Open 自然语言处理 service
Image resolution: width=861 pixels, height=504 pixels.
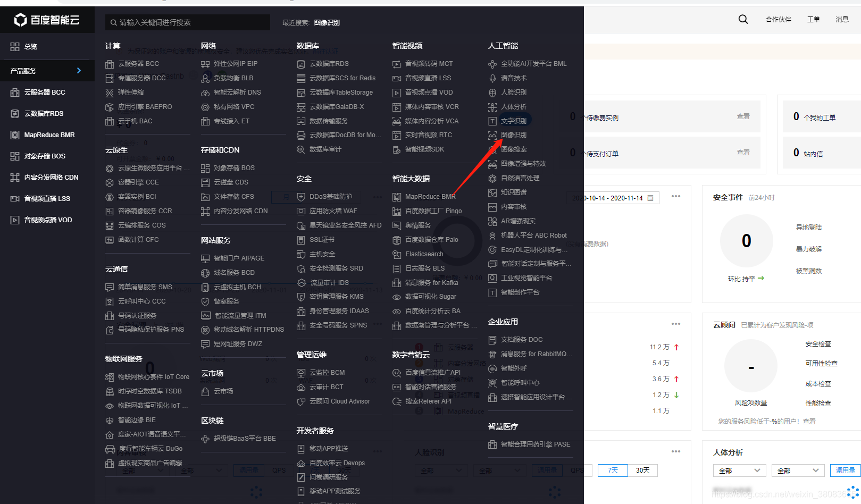point(520,178)
